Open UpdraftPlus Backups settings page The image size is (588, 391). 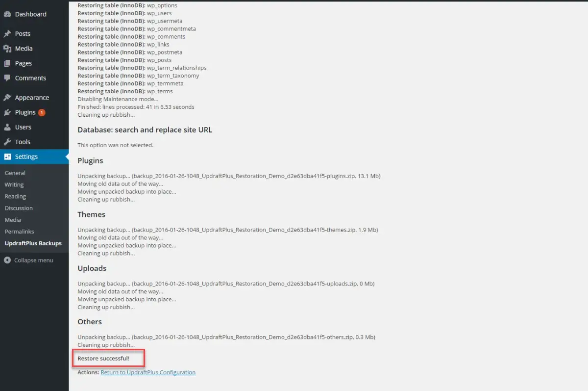[33, 243]
